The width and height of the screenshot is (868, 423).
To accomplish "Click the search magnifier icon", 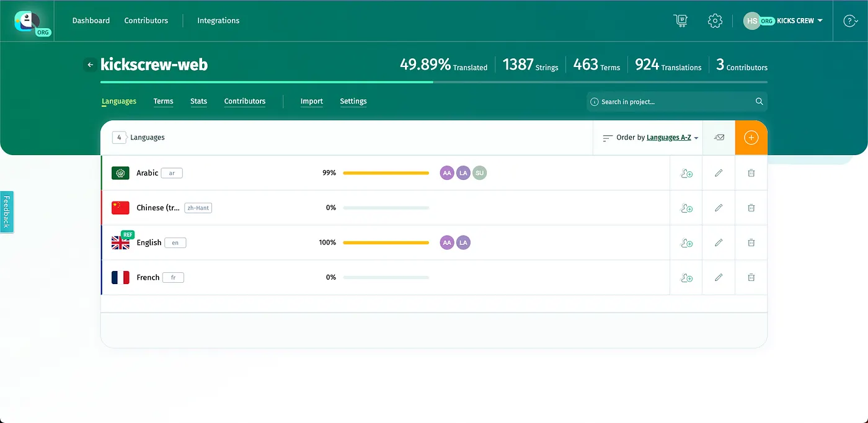I will tap(759, 102).
